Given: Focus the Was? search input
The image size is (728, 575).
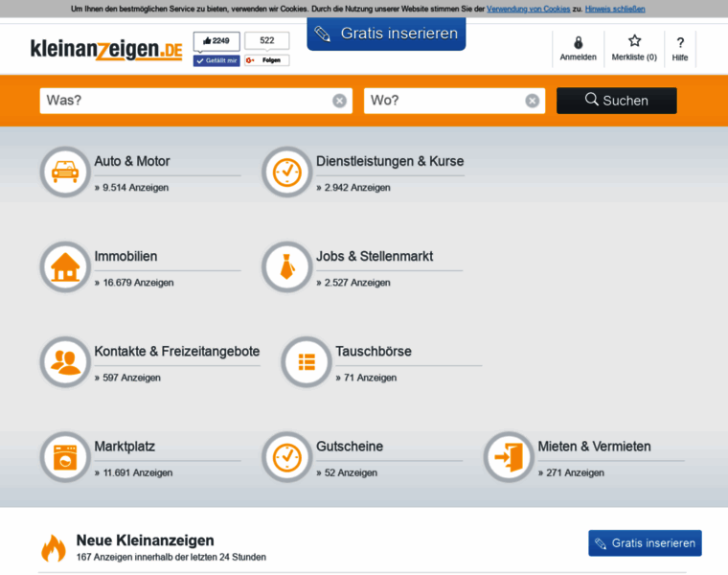Looking at the screenshot, I should point(186,101).
